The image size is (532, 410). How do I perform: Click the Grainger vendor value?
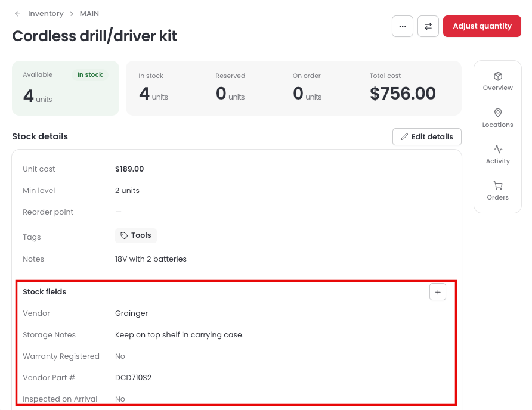coord(131,313)
